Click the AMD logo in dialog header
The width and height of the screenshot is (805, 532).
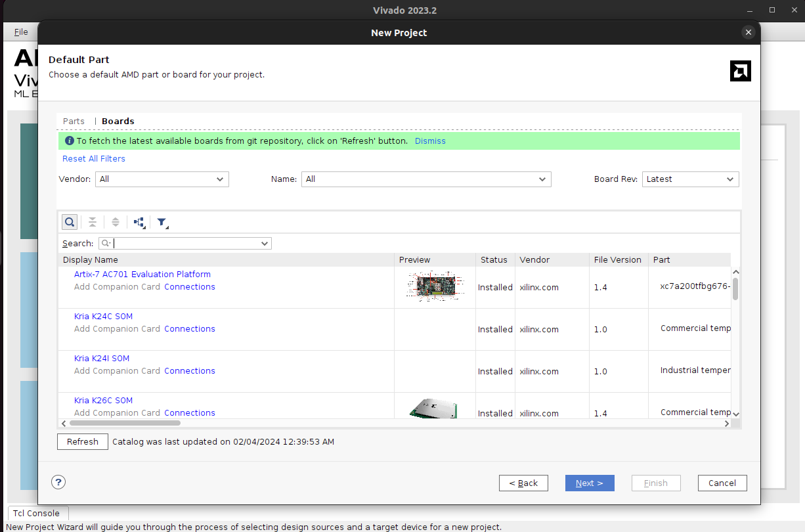coord(740,71)
